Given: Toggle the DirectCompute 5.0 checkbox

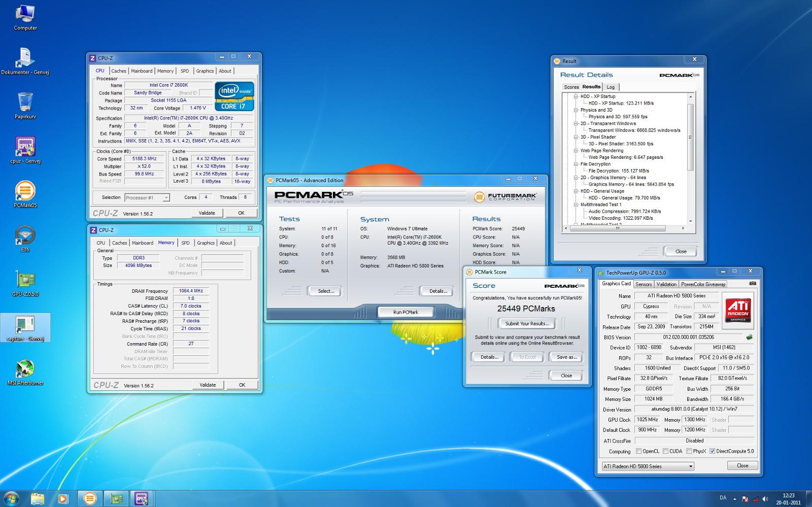Looking at the screenshot, I should coord(712,451).
